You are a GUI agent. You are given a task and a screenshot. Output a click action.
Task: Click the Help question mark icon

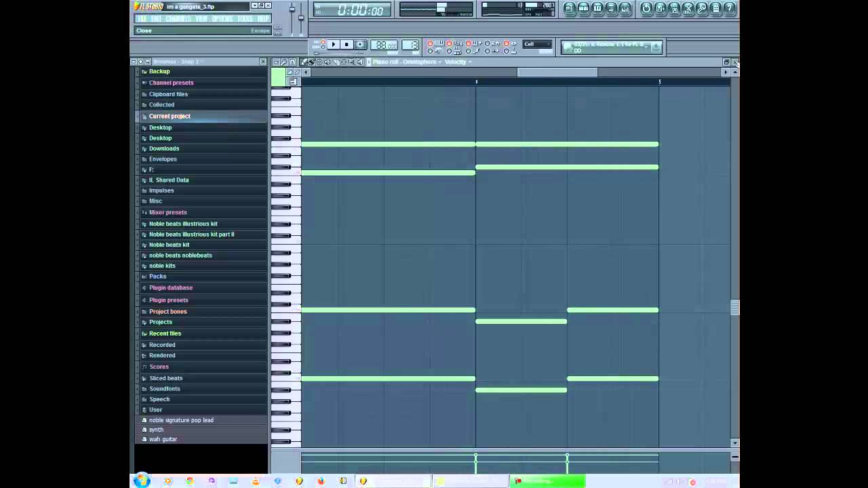pyautogui.click(x=729, y=8)
